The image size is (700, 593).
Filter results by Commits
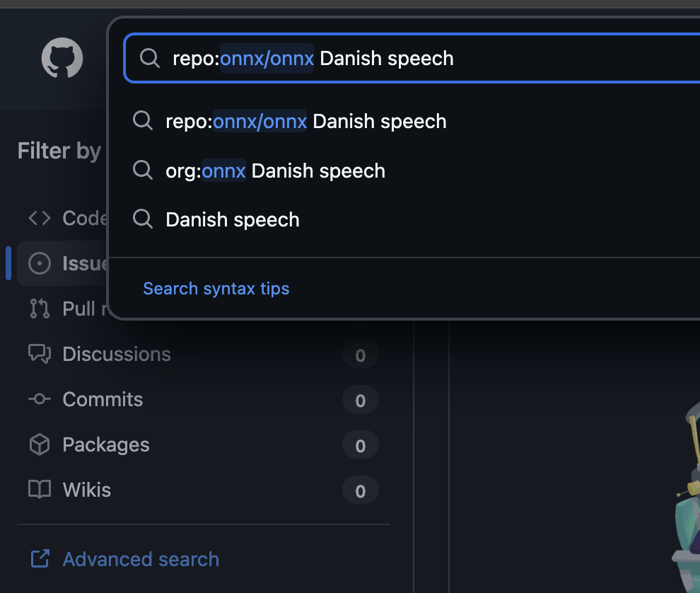(103, 399)
